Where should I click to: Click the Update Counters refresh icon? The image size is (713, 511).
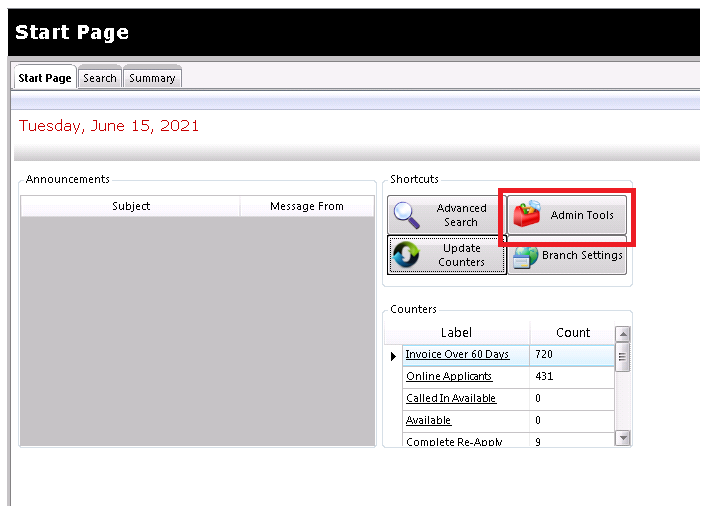406,254
